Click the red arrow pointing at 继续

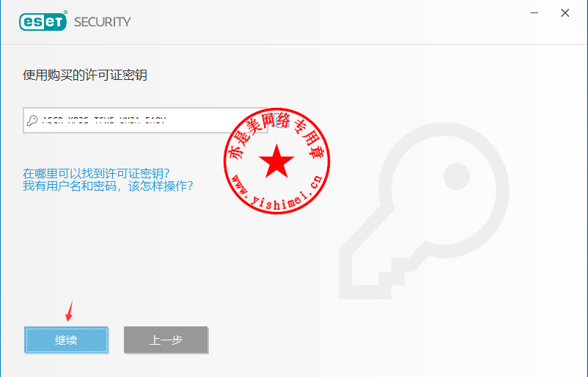(x=70, y=311)
